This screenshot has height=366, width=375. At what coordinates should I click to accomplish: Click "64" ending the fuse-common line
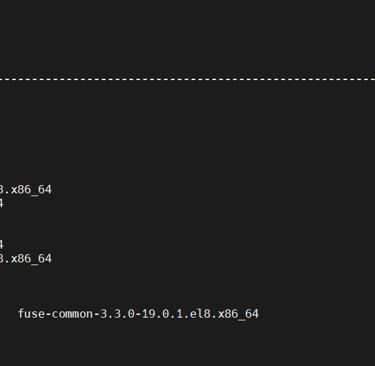point(252,314)
